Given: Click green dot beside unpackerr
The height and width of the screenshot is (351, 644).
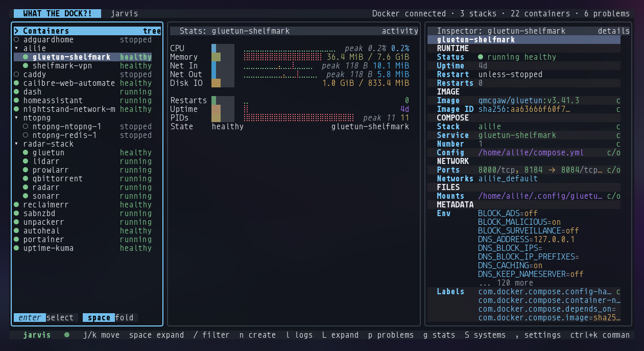Looking at the screenshot, I should 16,222.
